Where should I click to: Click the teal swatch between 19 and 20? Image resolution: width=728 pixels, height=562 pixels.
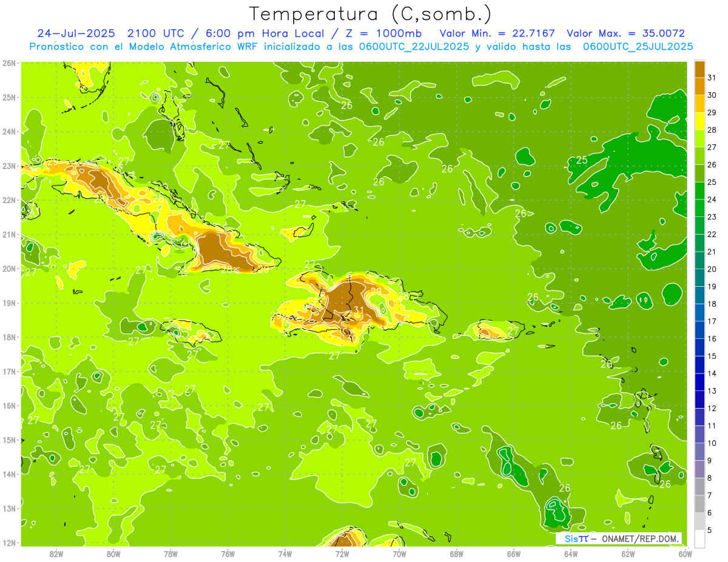[699, 278]
